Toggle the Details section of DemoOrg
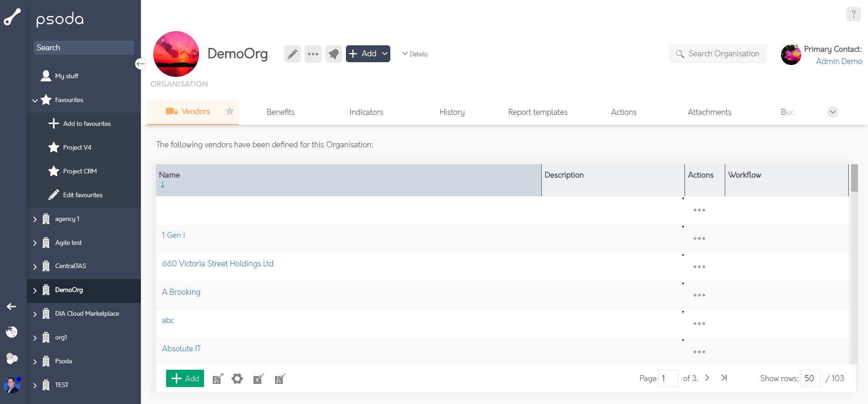 click(x=415, y=54)
